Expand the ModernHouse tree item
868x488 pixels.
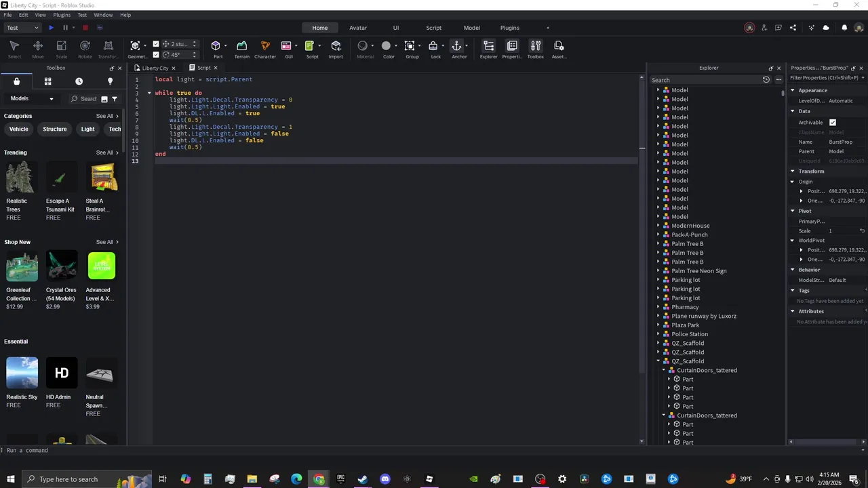[658, 226]
